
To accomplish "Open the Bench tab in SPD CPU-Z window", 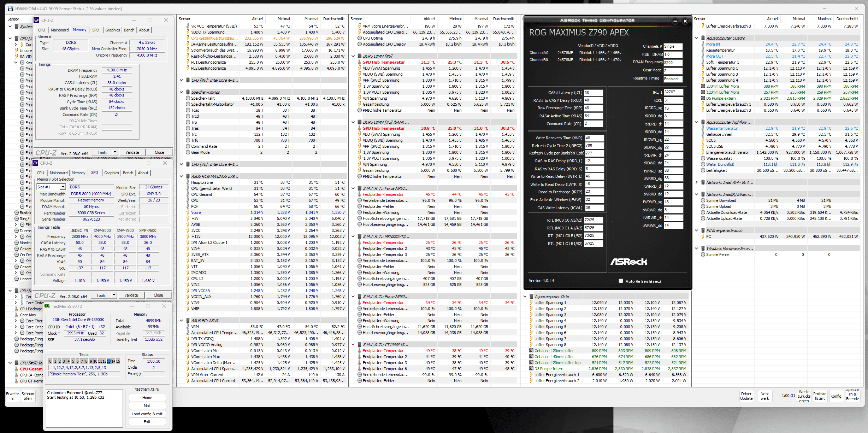I will (x=128, y=173).
